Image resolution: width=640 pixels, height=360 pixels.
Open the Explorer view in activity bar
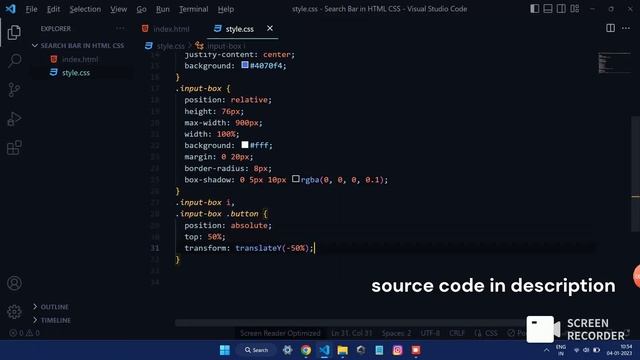point(14,33)
